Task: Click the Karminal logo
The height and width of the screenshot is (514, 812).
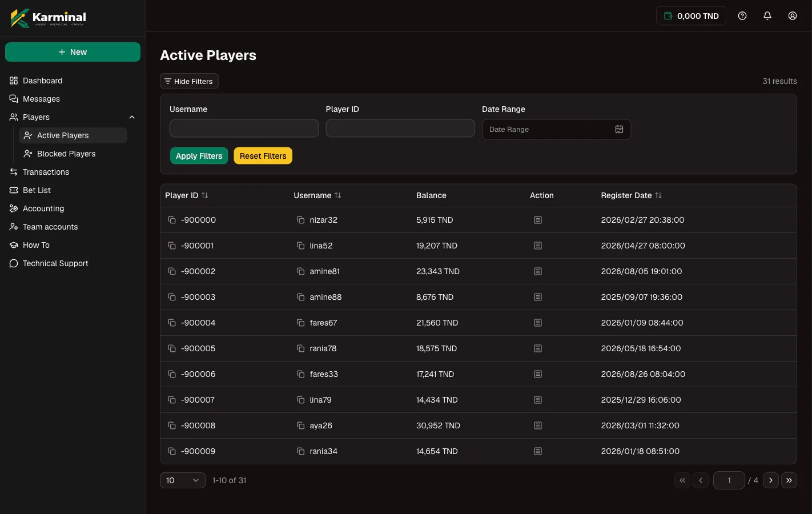Action: pyautogui.click(x=49, y=18)
